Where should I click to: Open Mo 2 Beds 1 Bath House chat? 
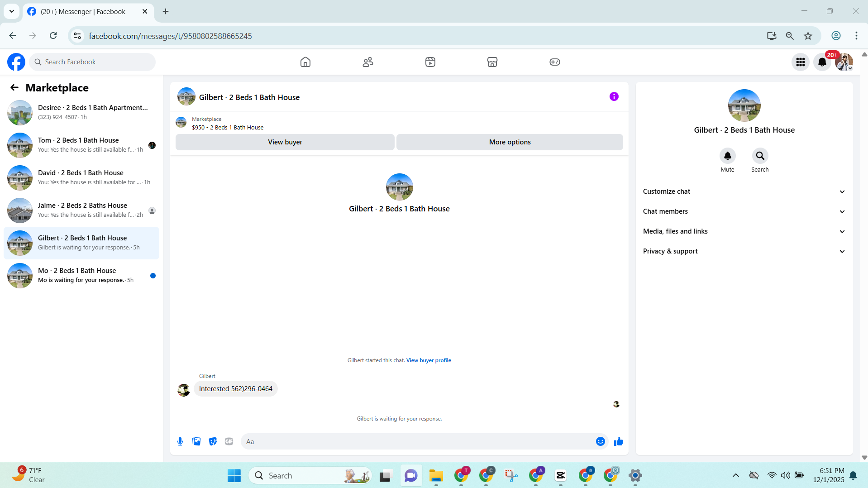(81, 275)
